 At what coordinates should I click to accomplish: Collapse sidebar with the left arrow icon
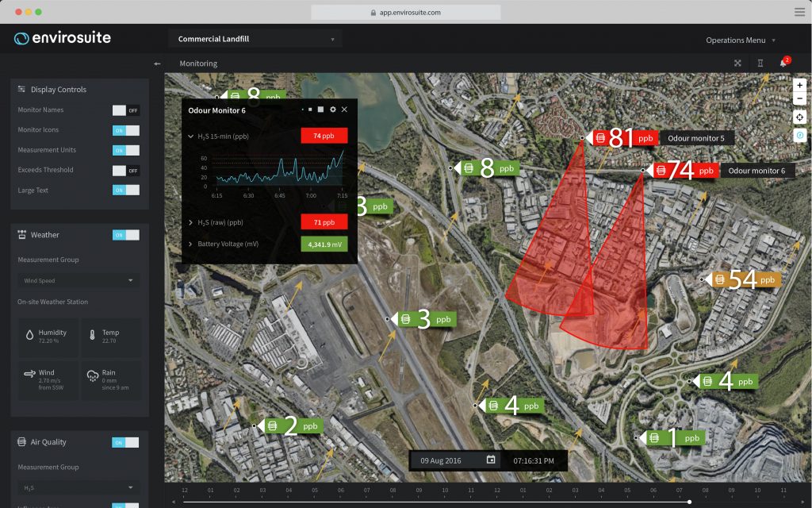157,63
